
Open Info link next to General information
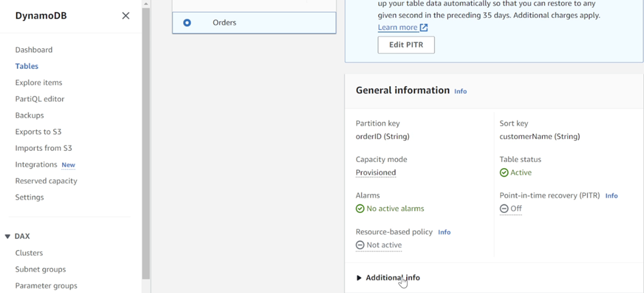coord(460,91)
